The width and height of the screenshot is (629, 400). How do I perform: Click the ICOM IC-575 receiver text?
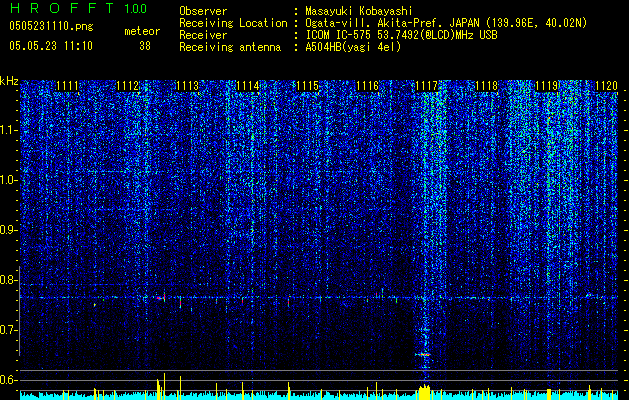pos(401,35)
